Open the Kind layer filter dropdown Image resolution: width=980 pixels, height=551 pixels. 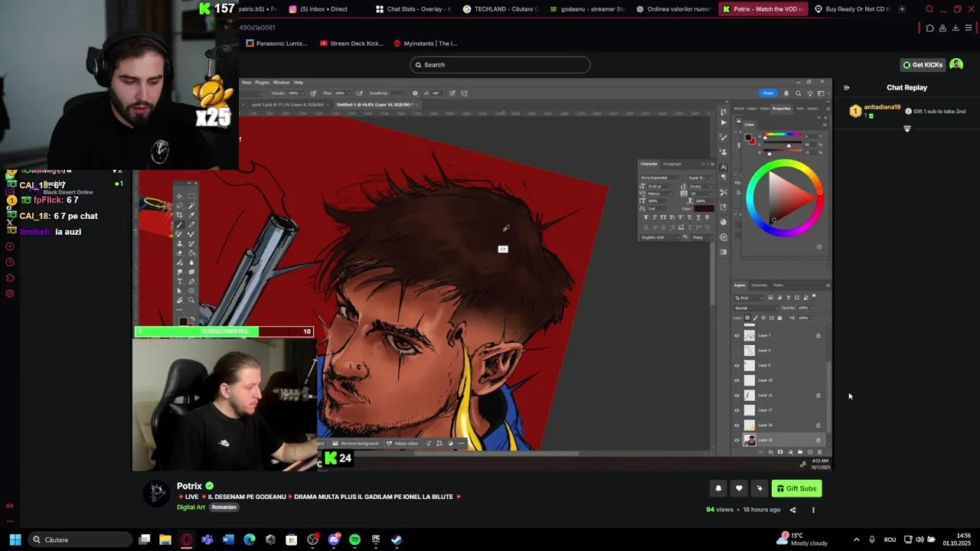coord(749,298)
